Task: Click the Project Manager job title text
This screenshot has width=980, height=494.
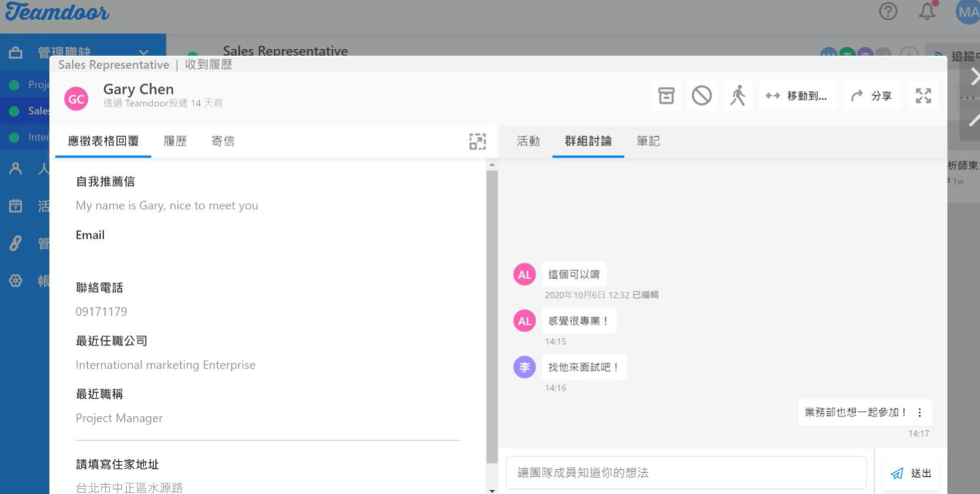Action: tap(119, 418)
